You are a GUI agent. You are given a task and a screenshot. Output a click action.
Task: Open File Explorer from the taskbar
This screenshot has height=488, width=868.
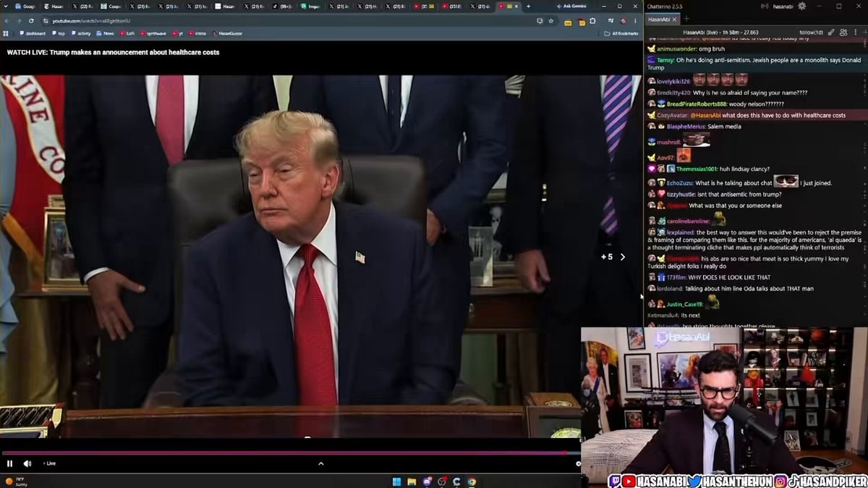[412, 481]
